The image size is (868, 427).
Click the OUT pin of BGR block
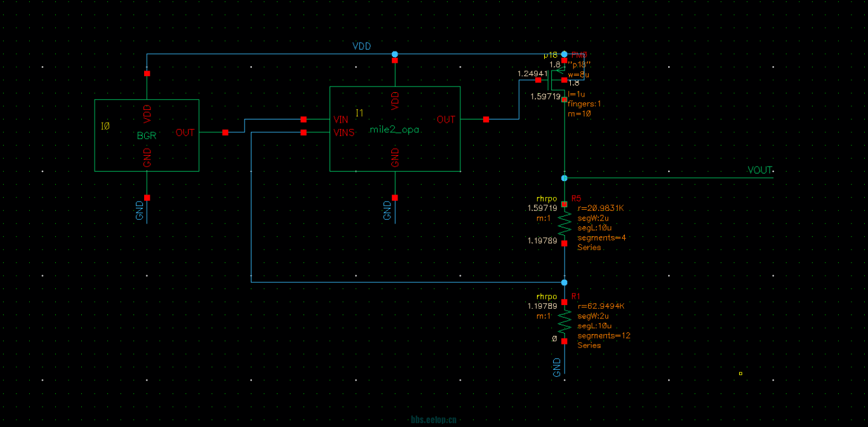225,132
